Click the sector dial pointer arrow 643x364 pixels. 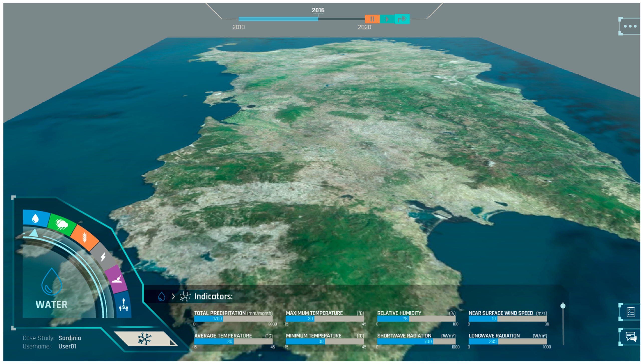click(x=34, y=233)
